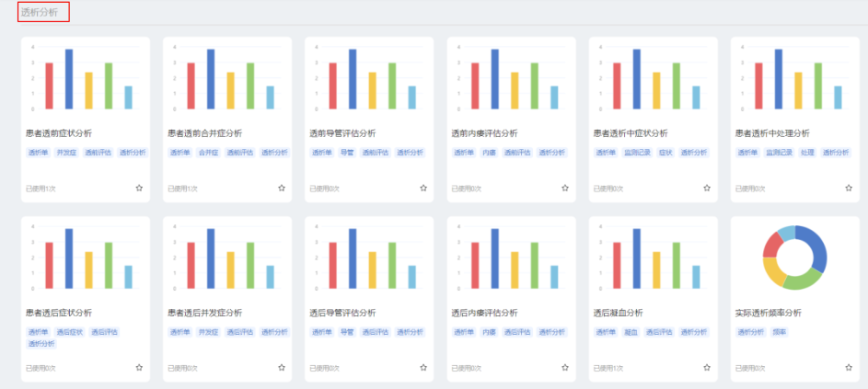Star the 透前内瘘评估分析 card
Viewport: 868px width, 389px height.
click(565, 188)
